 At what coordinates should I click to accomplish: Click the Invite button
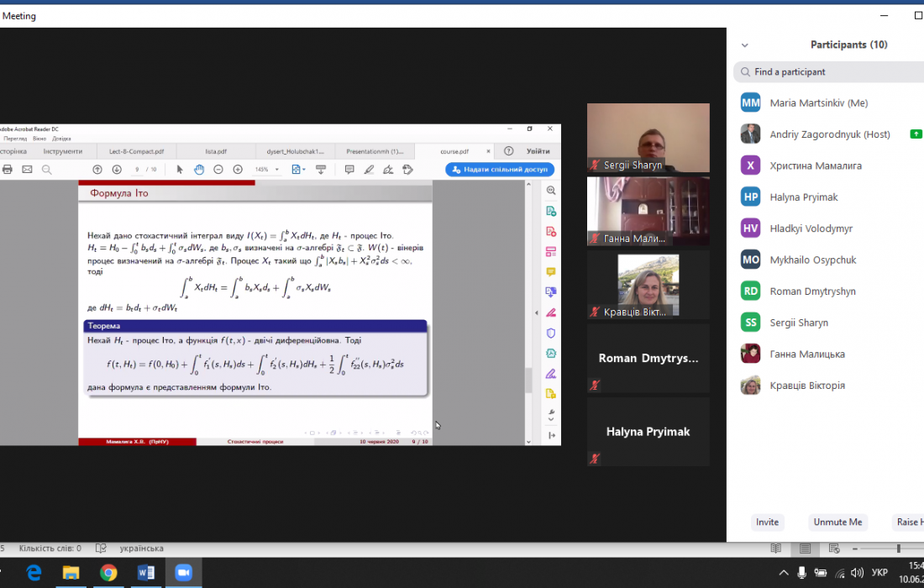click(767, 522)
